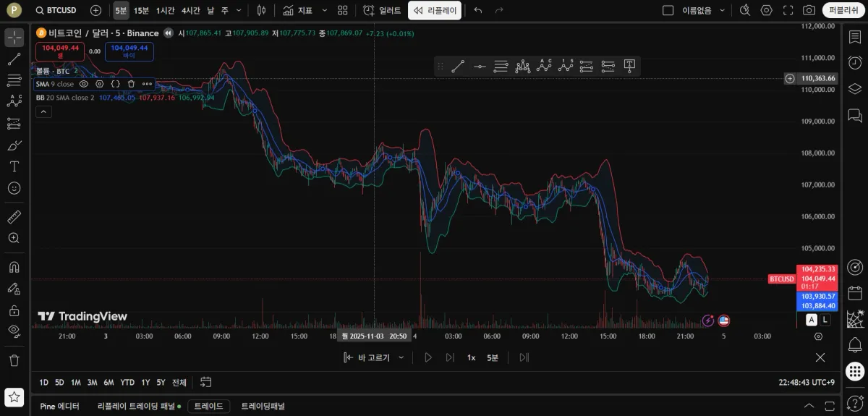Click the red sell price button 104,049.44
868x416 pixels.
coord(61,51)
